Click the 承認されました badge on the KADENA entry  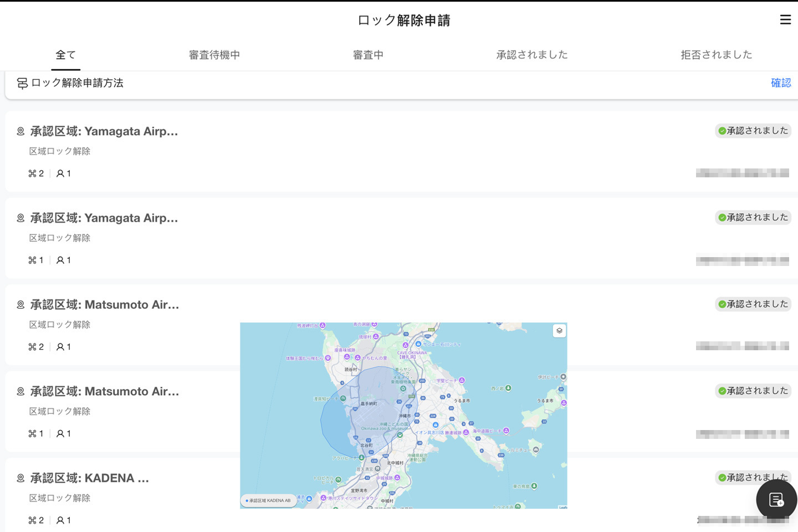[x=753, y=477]
